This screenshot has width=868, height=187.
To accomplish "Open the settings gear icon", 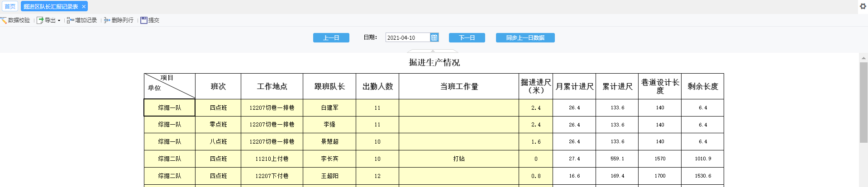I will (x=863, y=6).
